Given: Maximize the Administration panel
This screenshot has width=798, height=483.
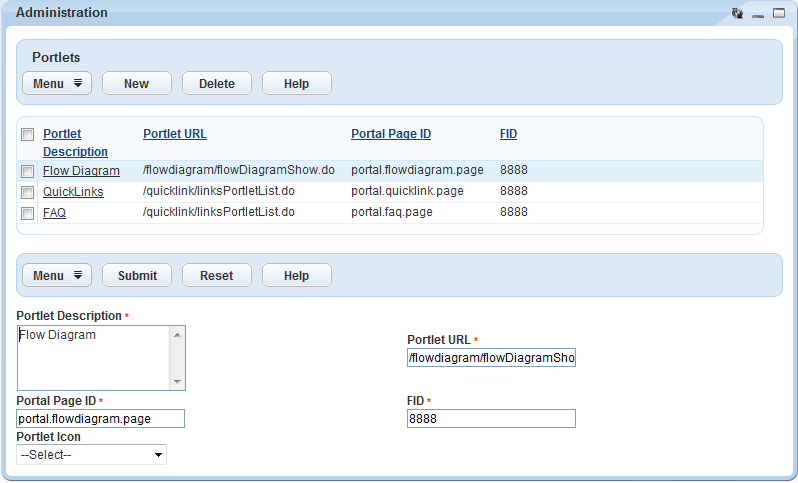Looking at the screenshot, I should coord(779,13).
